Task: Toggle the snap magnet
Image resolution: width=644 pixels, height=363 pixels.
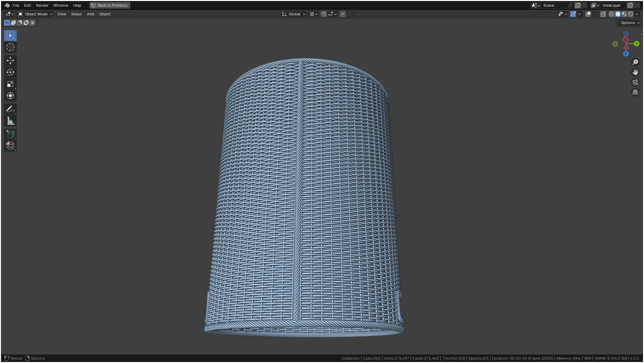Action: 323,14
